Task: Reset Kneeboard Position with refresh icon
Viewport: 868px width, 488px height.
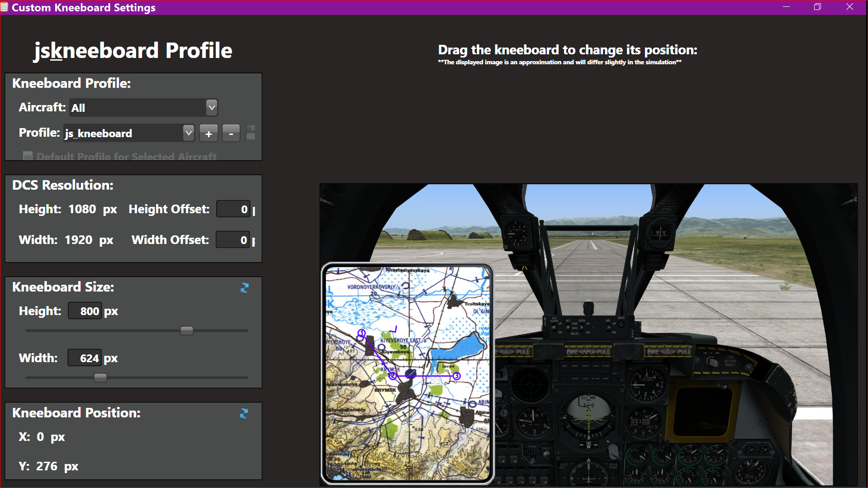Action: (x=244, y=413)
